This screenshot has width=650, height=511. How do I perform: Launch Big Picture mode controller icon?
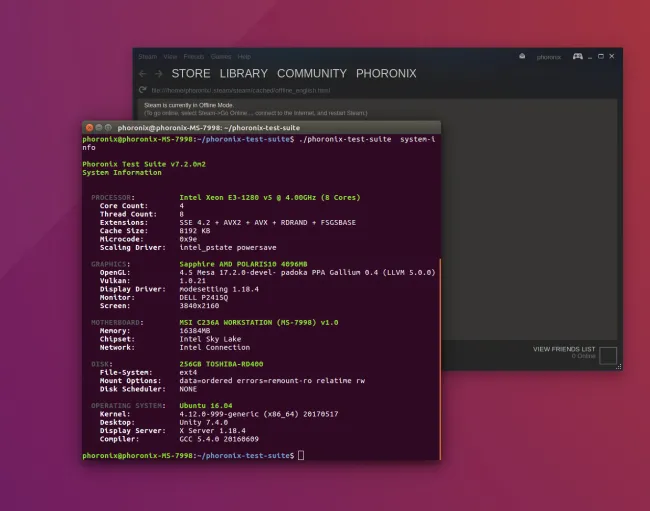tap(577, 56)
